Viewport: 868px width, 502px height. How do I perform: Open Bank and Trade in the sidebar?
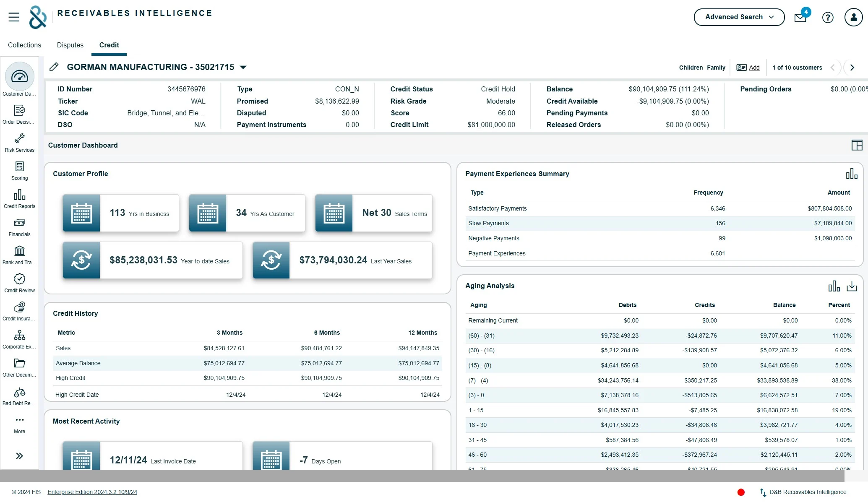coord(19,255)
